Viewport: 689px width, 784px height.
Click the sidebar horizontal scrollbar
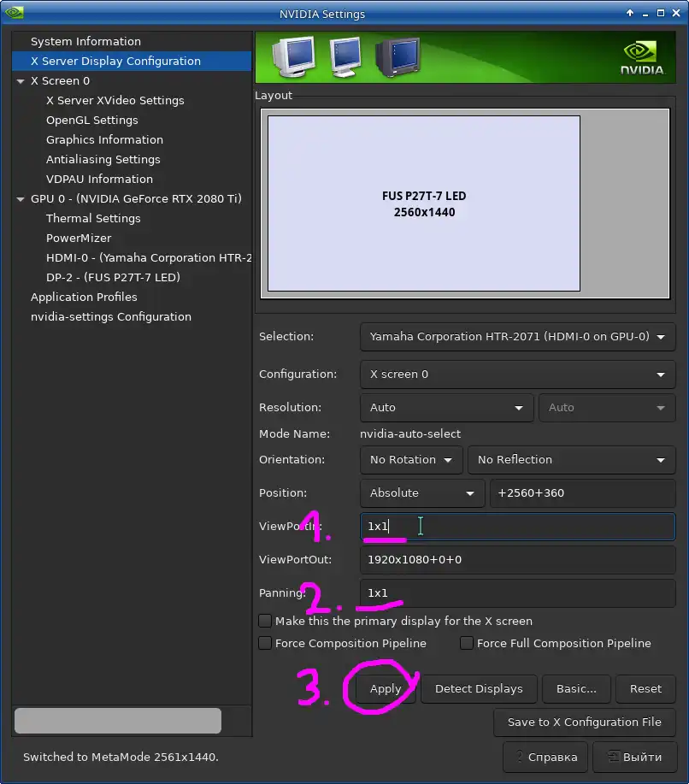(x=118, y=721)
